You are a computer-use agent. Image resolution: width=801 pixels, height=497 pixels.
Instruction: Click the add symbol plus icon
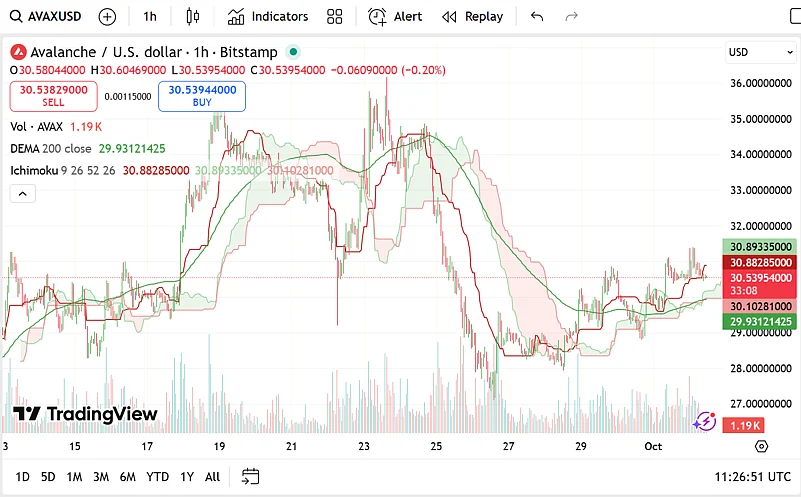107,17
